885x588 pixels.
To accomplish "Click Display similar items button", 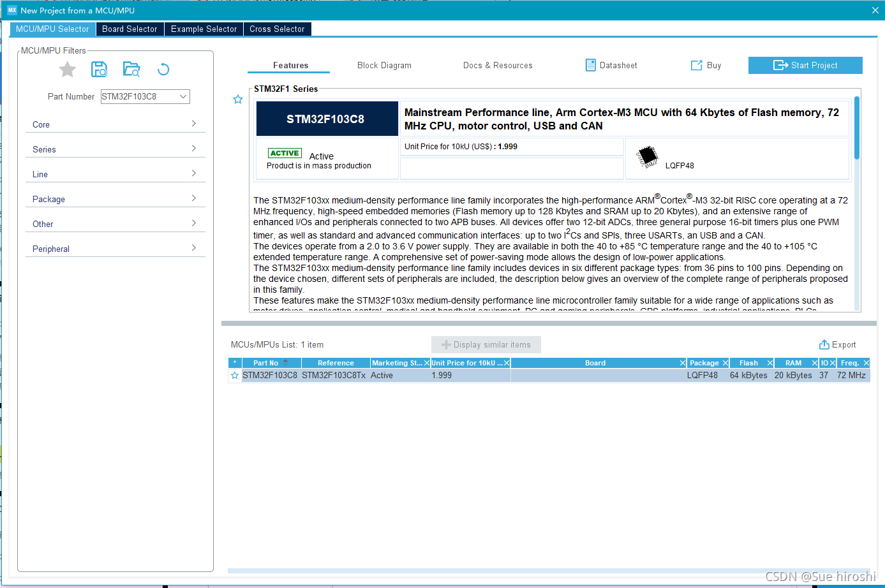I will [x=486, y=344].
